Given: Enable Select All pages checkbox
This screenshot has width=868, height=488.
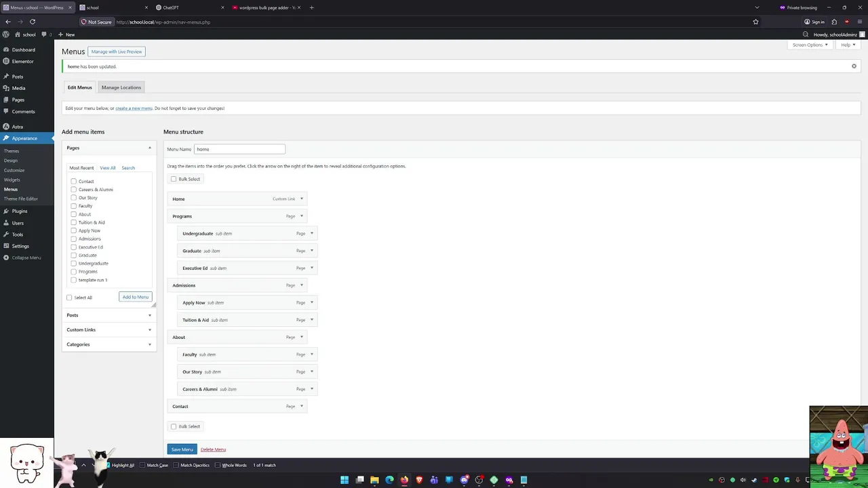Looking at the screenshot, I should pyautogui.click(x=69, y=298).
